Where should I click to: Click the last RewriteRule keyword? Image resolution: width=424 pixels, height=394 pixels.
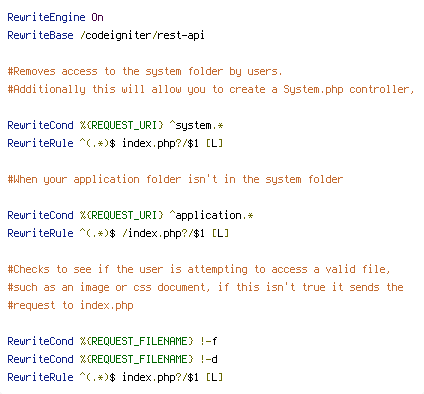click(x=40, y=377)
